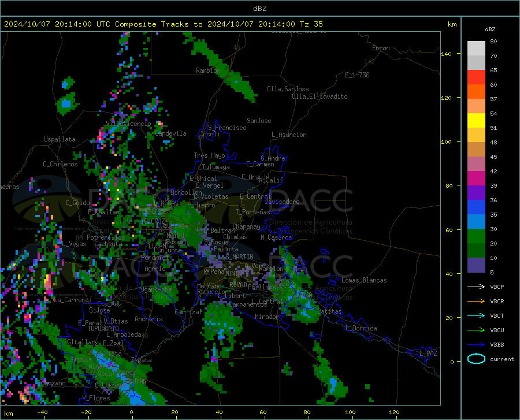Click the SanJose map label
The height and width of the screenshot is (420, 520).
pos(259,121)
